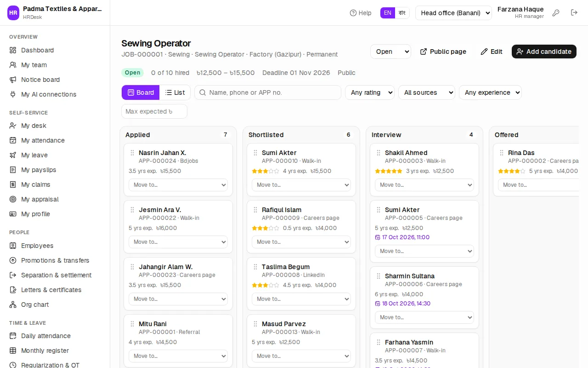588x368 pixels.
Task: Click the Dashboard grid icon in sidebar
Action: coord(13,50)
